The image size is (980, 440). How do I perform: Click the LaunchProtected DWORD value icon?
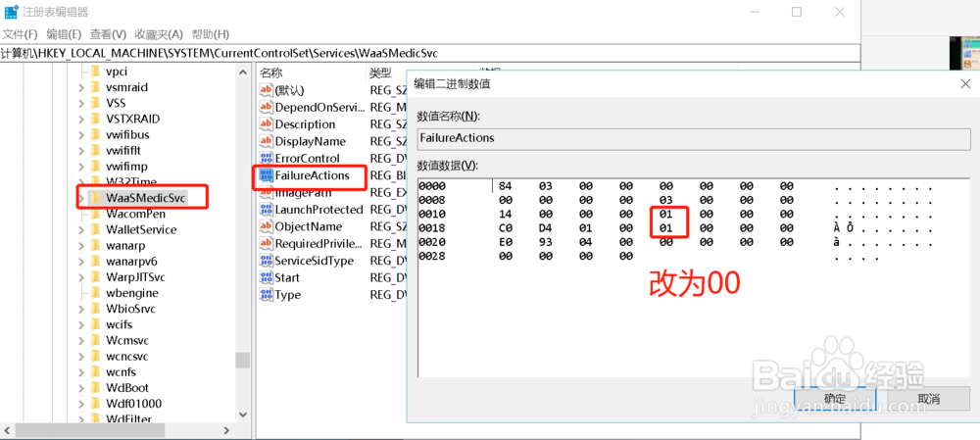pyautogui.click(x=267, y=210)
